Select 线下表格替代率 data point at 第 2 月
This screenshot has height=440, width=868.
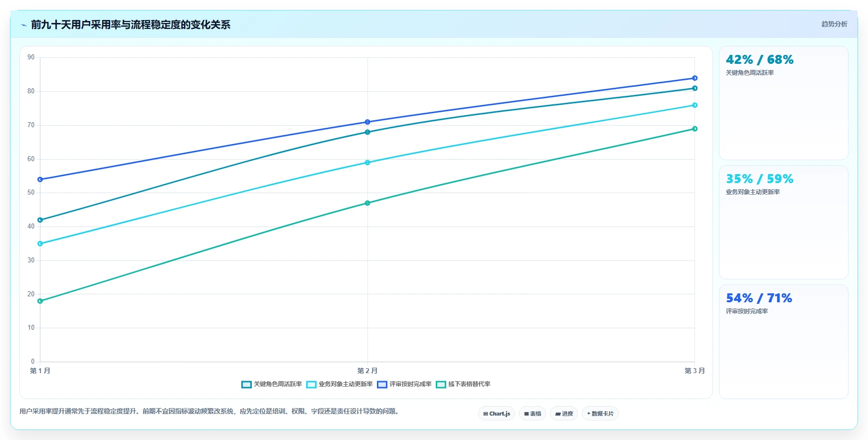pos(367,203)
